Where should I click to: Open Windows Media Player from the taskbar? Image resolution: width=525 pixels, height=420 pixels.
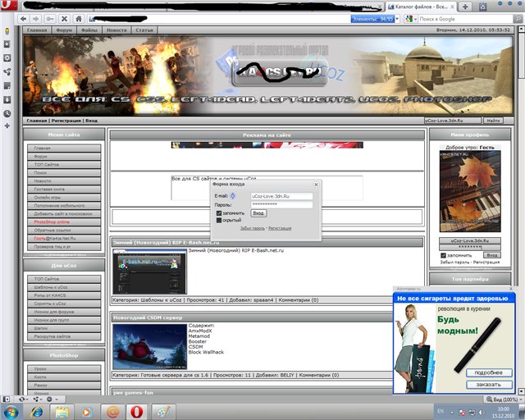click(x=87, y=412)
